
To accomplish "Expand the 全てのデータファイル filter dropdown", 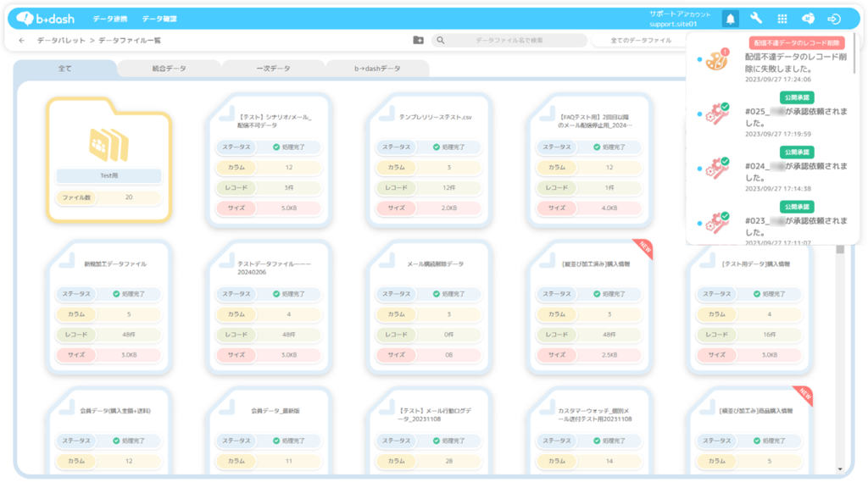I will (x=641, y=41).
